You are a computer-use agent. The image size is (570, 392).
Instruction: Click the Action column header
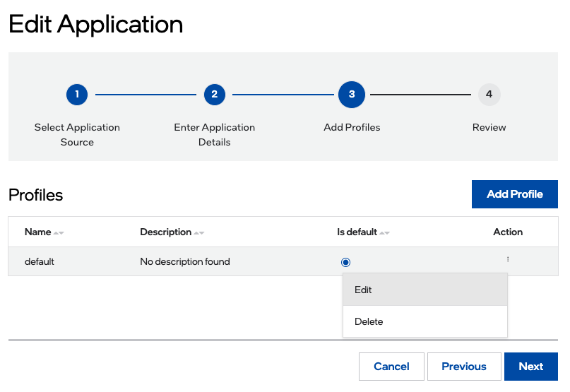coord(508,232)
